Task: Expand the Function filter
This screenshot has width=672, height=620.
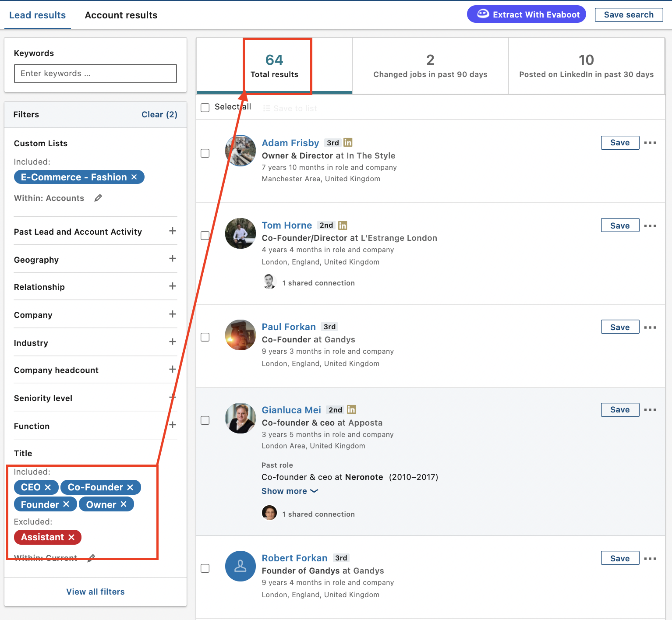Action: (x=173, y=425)
